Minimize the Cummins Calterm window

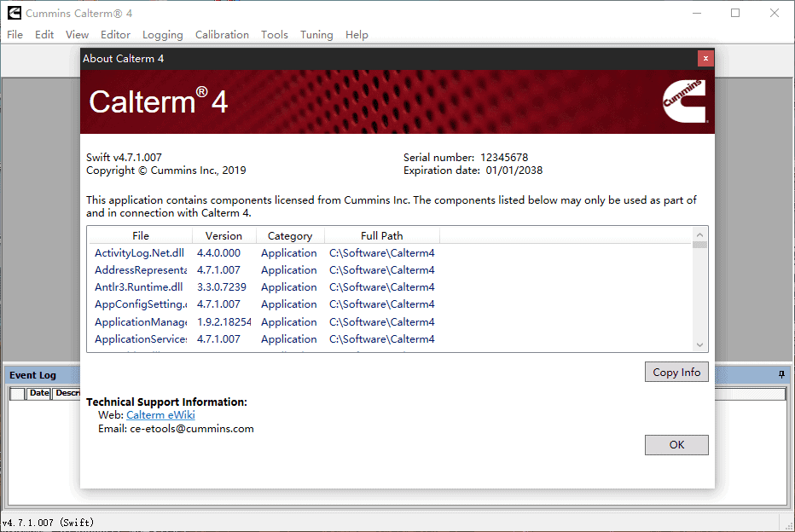[x=697, y=13]
